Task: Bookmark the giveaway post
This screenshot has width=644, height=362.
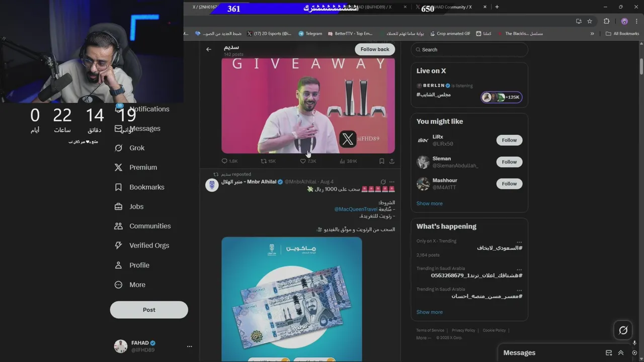Action: coord(382,161)
